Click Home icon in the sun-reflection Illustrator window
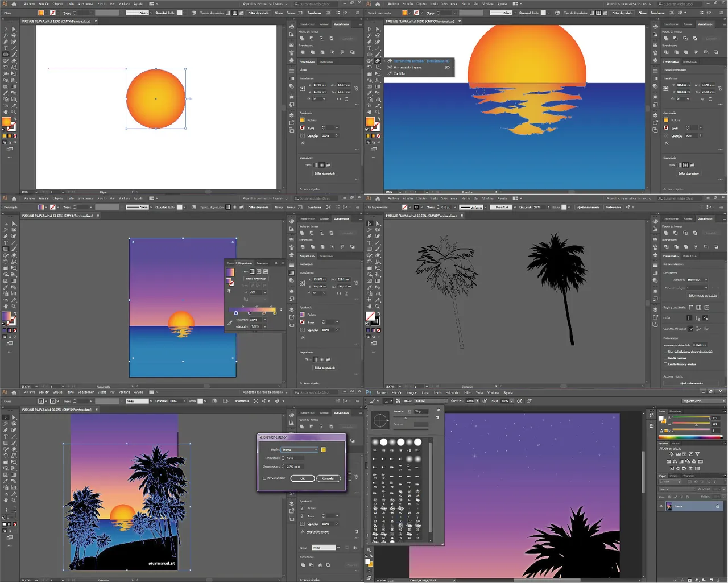728x583 pixels. click(378, 5)
